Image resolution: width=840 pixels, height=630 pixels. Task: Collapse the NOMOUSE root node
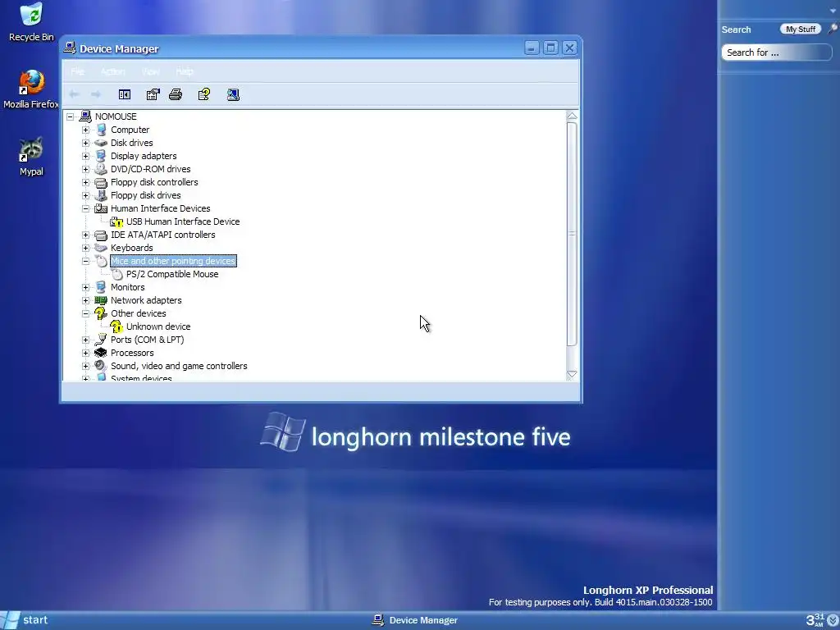click(71, 116)
